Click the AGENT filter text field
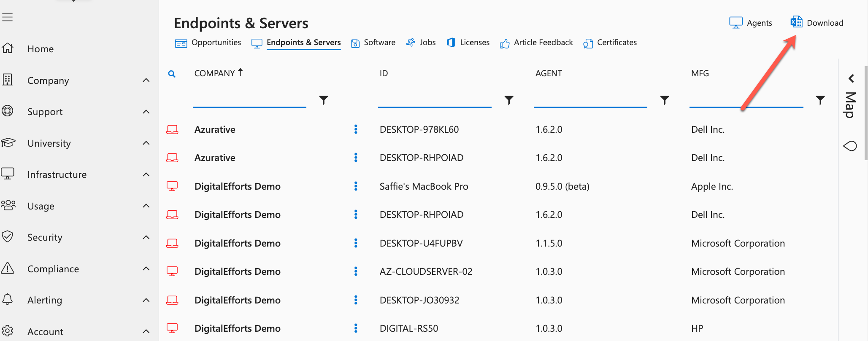This screenshot has height=341, width=868. coord(590,100)
